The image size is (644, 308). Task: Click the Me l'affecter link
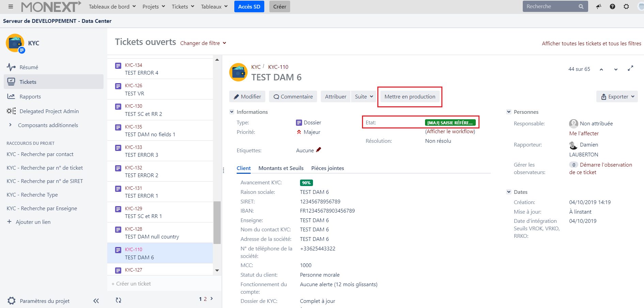tap(584, 133)
